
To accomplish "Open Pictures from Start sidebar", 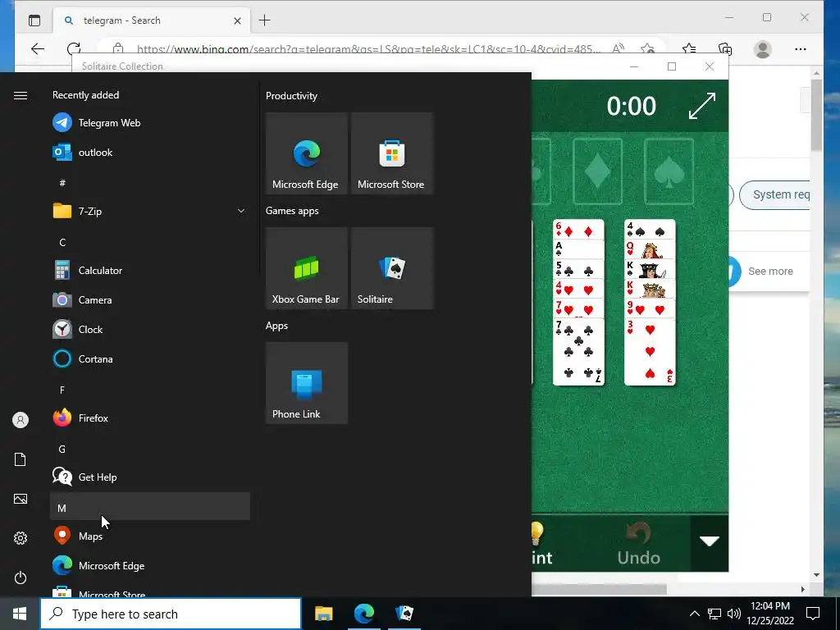I will pos(21,499).
